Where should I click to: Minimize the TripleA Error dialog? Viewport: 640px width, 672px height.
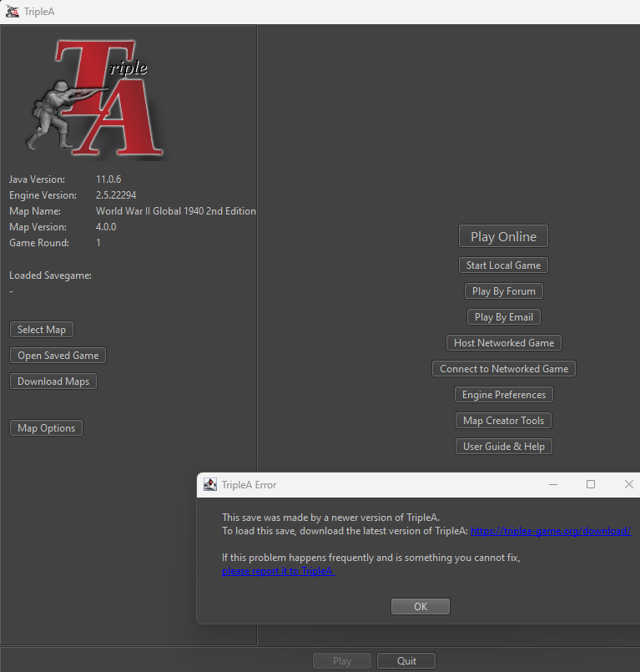tap(553, 484)
